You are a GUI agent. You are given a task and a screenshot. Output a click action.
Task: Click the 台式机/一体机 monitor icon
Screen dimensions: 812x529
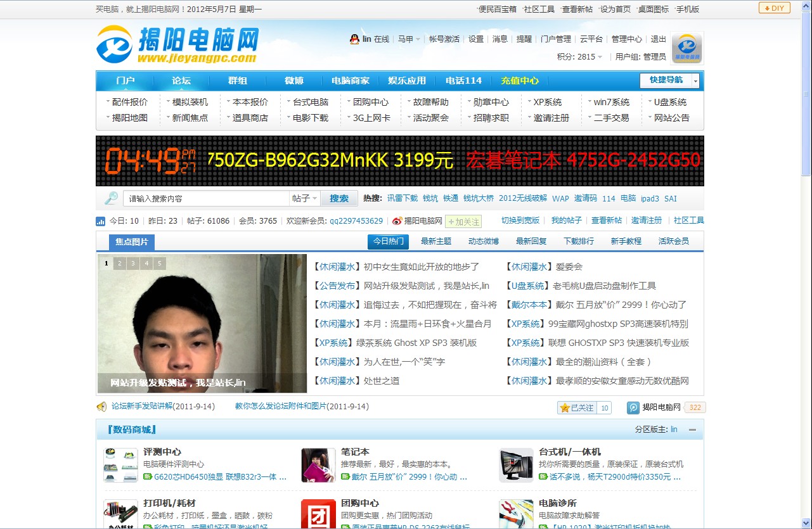(x=516, y=465)
